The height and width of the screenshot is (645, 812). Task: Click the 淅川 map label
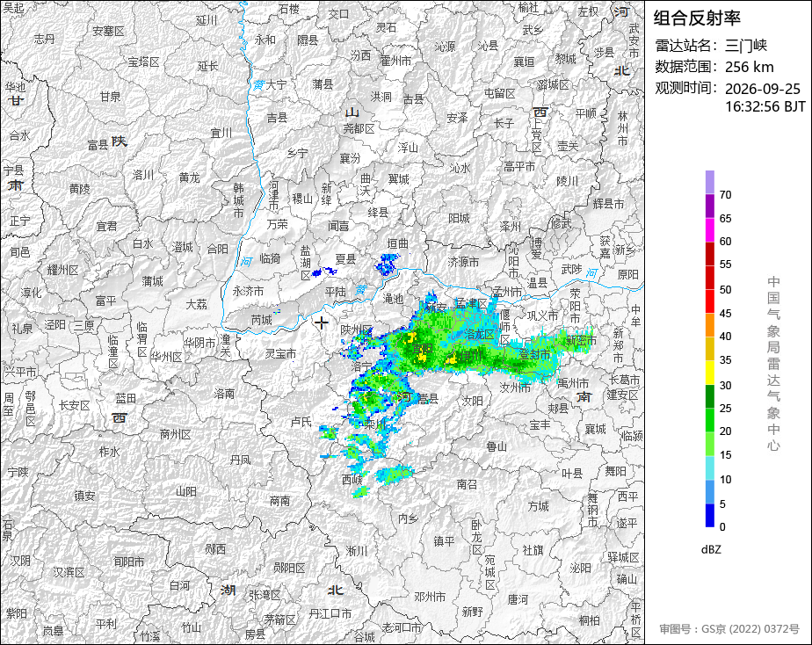click(x=356, y=550)
